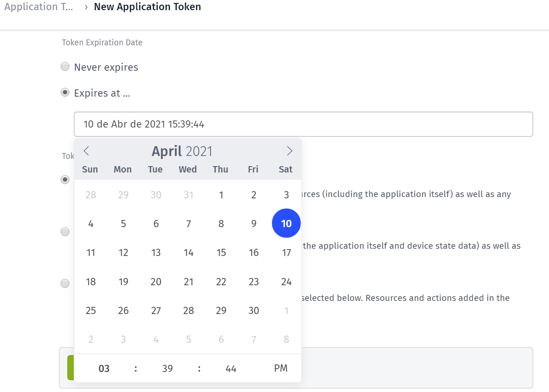Click the hour field showing 03

104,369
